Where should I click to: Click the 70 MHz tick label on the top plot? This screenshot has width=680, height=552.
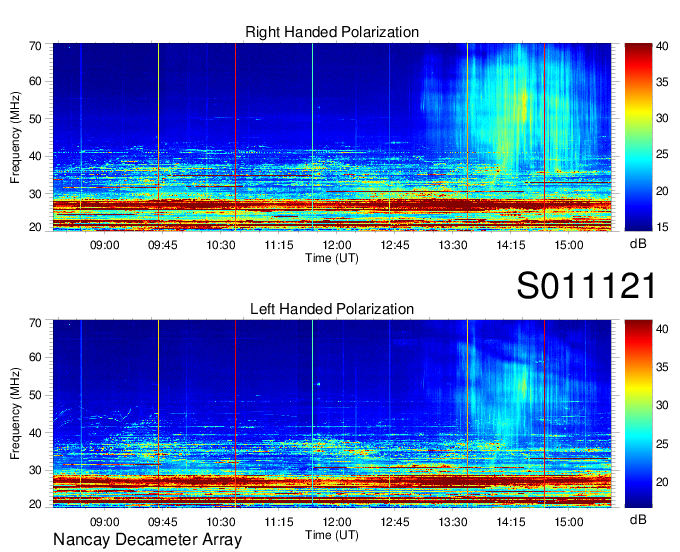[35, 46]
